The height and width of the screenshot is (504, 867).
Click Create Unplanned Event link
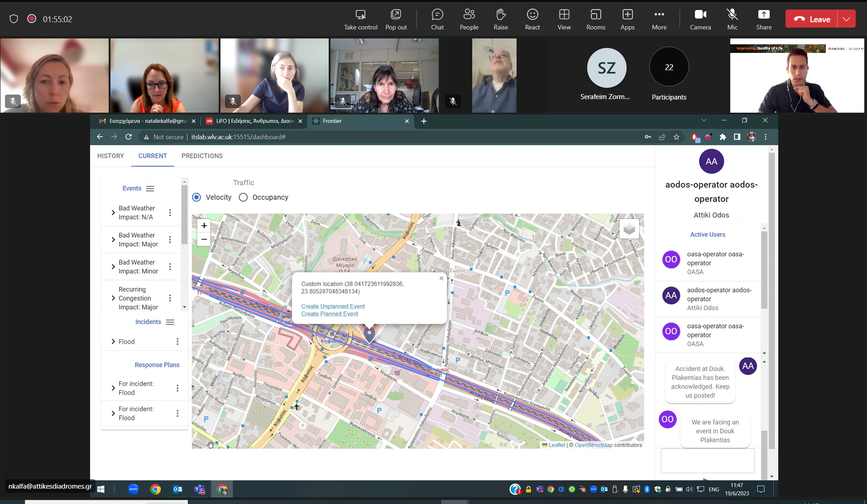333,306
